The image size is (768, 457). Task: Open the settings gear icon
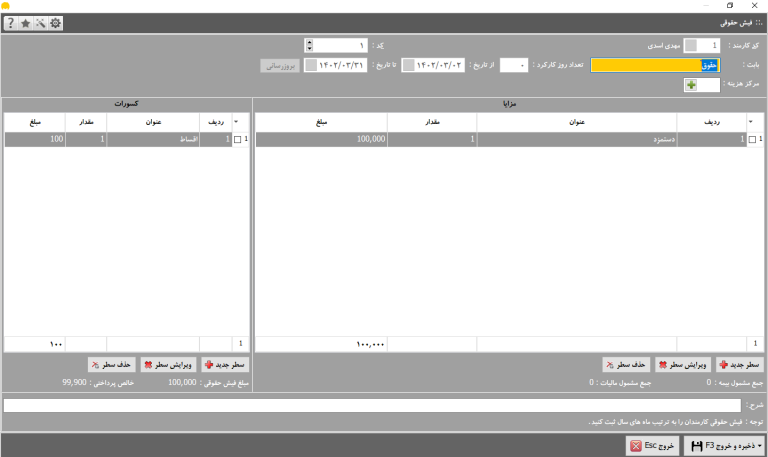55,23
